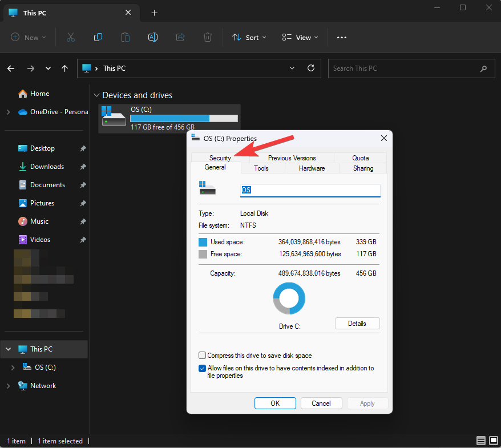Go up one folder level arrow
The width and height of the screenshot is (501, 448).
tap(65, 68)
